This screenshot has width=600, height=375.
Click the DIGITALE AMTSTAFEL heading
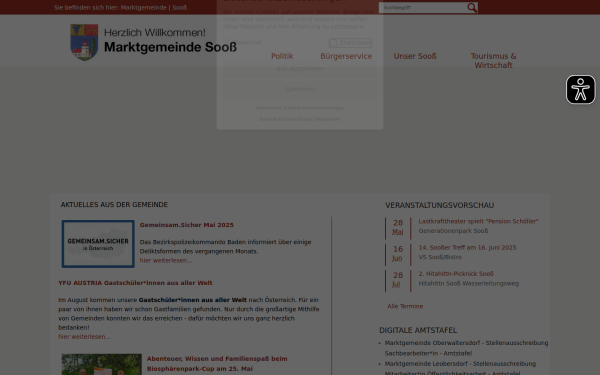point(418,331)
